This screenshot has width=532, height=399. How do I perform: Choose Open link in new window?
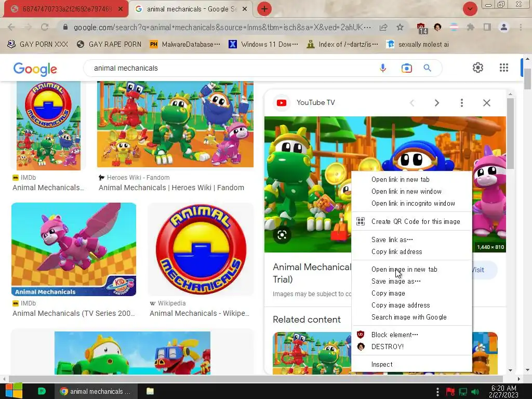tap(411, 191)
